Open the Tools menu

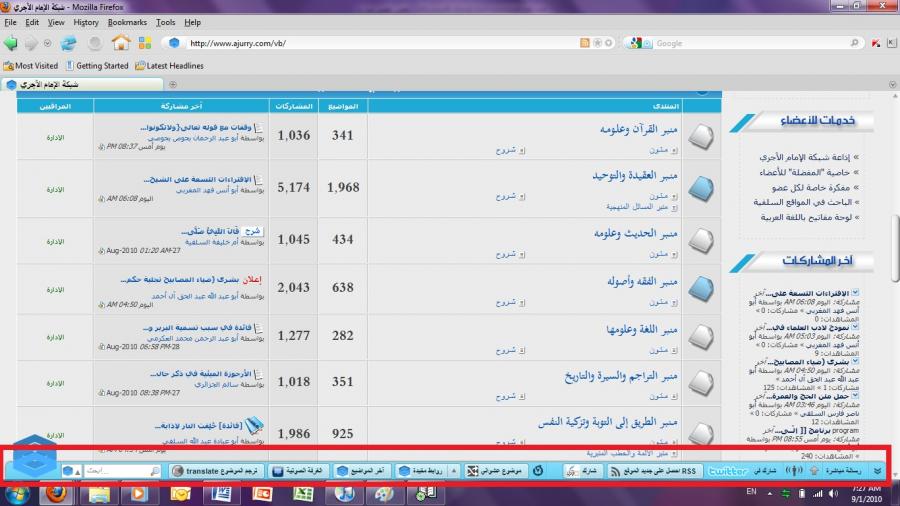(x=166, y=21)
